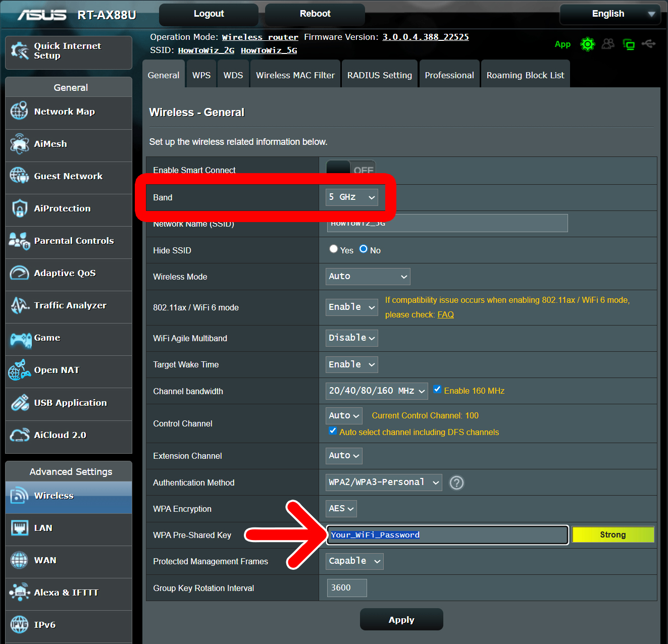Image resolution: width=668 pixels, height=644 pixels.
Task: Uncheck Enable 160 MHz
Action: click(437, 389)
